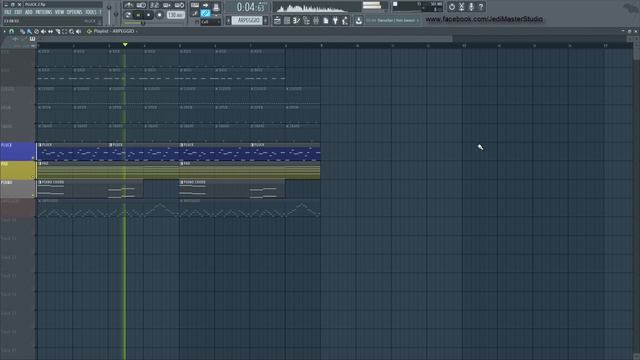Toggle the metronome button

tap(129, 5)
